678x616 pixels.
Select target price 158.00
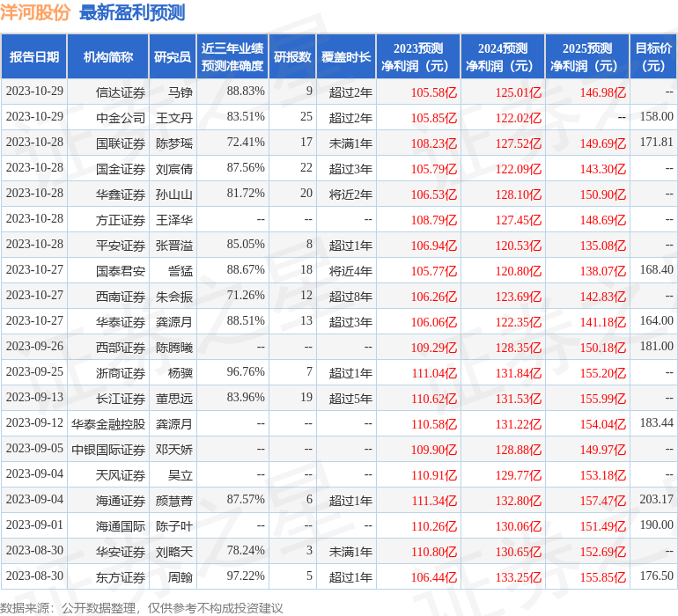point(656,116)
